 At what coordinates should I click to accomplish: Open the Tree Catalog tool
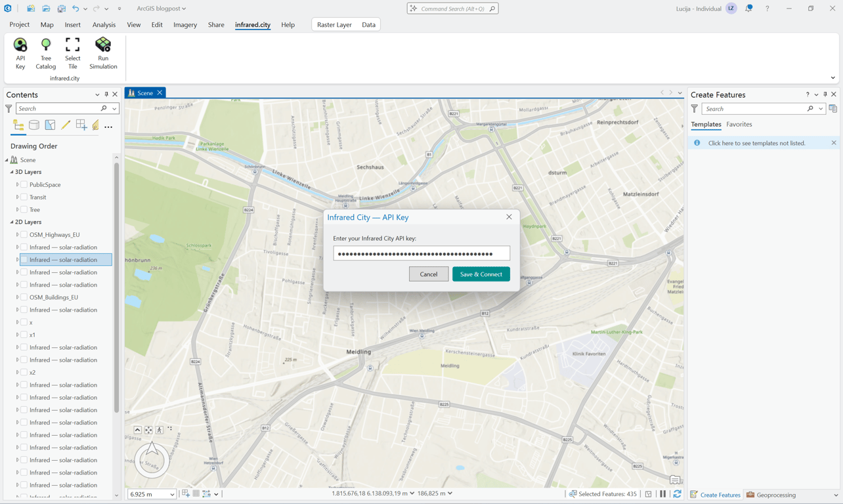tap(45, 53)
